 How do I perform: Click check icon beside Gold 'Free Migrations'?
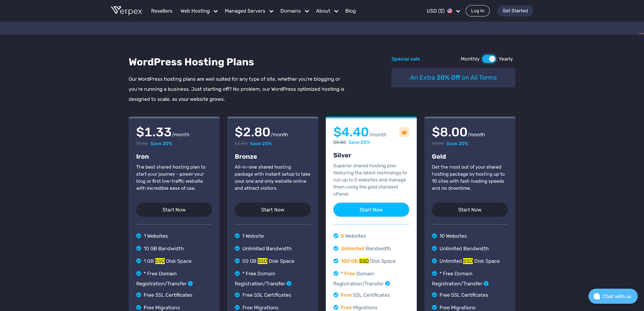tap(434, 307)
